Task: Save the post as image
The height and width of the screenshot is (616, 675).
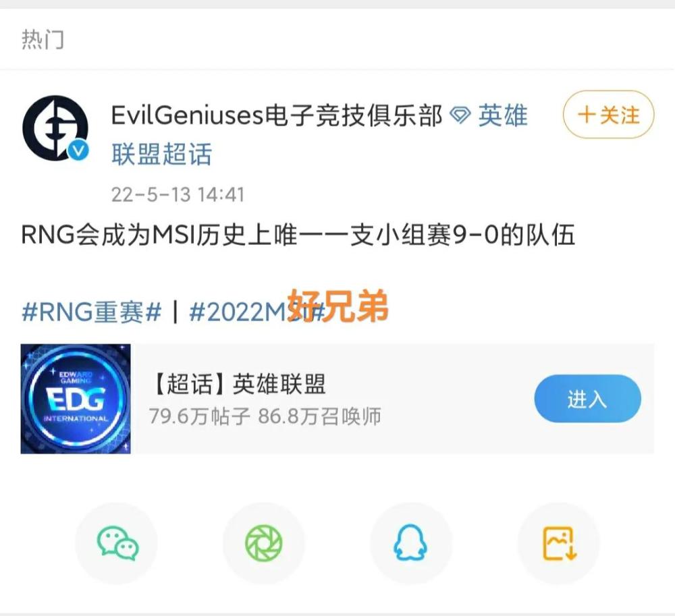Action: click(559, 543)
